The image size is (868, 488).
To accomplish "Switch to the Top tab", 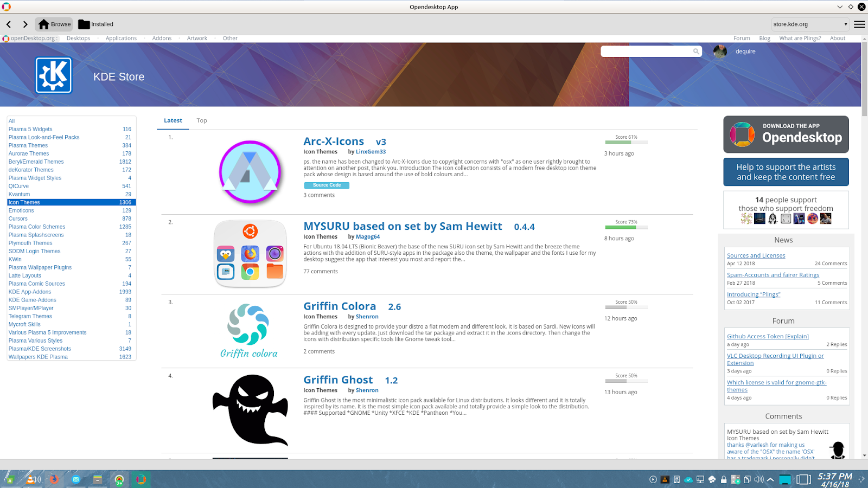I will (201, 120).
